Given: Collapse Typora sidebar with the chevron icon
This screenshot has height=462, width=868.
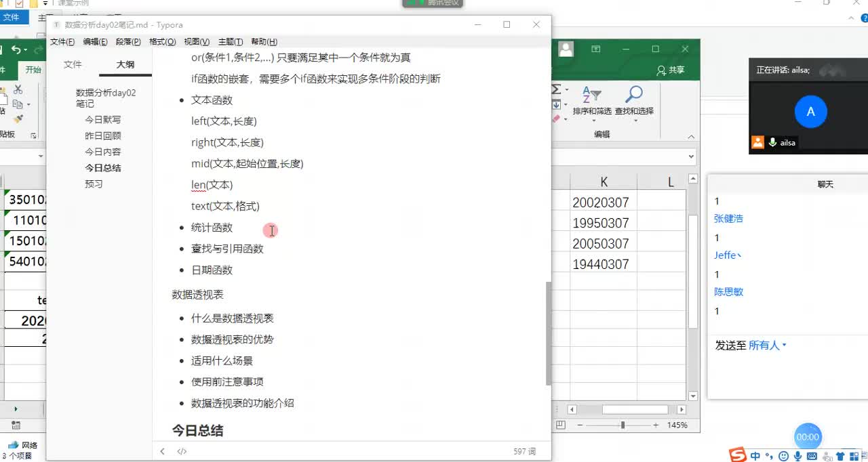Looking at the screenshot, I should pos(162,451).
